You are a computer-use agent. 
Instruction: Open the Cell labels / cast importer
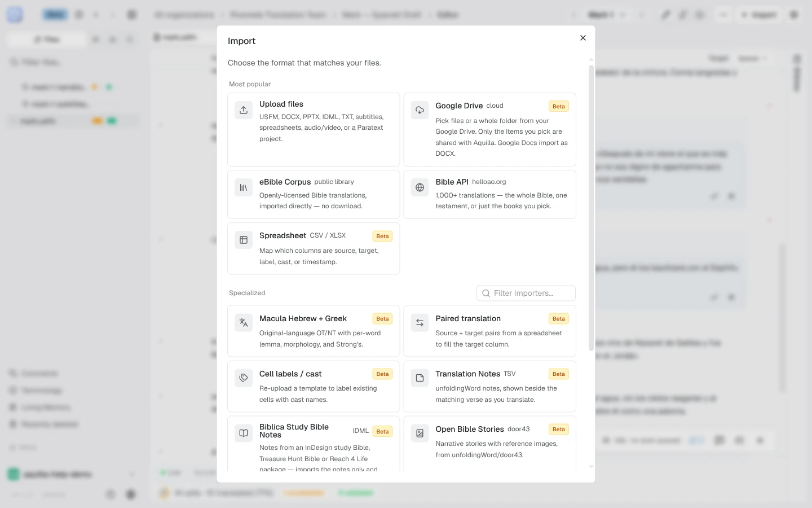coord(314,387)
